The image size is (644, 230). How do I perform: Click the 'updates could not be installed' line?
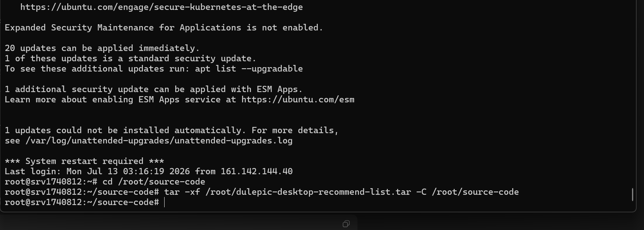[x=172, y=130]
